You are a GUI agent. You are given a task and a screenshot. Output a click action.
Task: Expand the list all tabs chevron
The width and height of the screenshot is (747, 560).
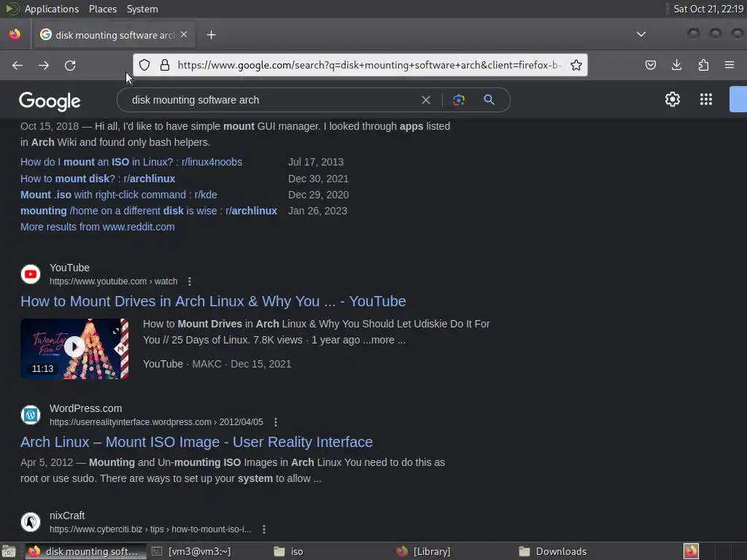641,34
